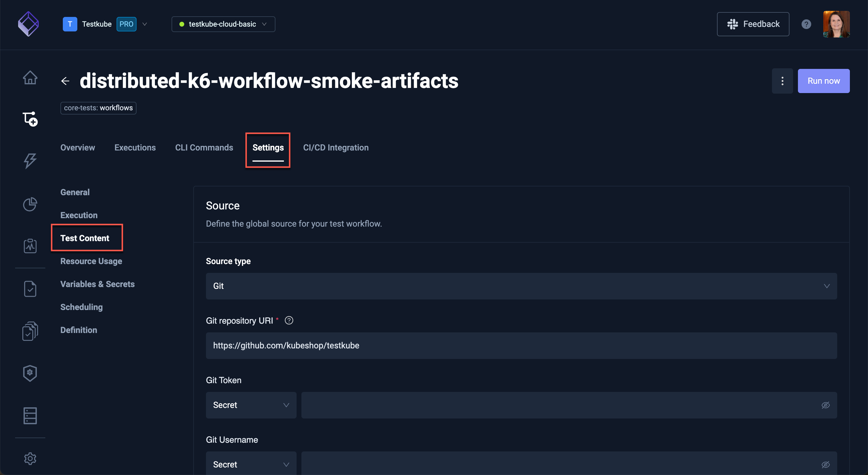Click the clipboard/test suites icon in sidebar
The height and width of the screenshot is (475, 868).
tap(30, 331)
